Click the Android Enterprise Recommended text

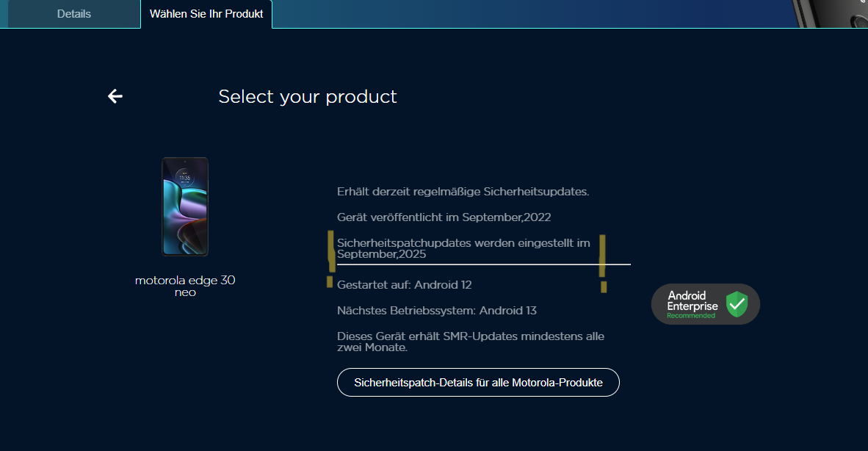pyautogui.click(x=692, y=304)
